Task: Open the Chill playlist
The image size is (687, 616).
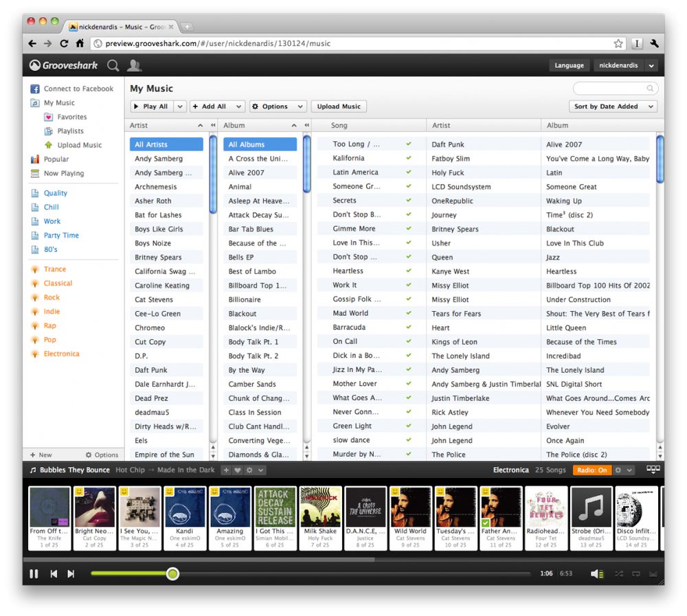Action: click(x=52, y=207)
